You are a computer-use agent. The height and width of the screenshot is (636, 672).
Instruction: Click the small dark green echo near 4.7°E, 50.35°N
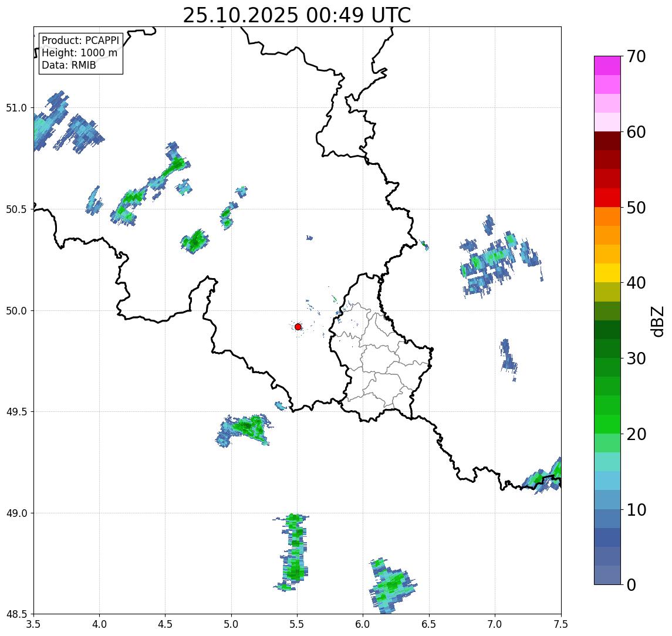(x=195, y=241)
